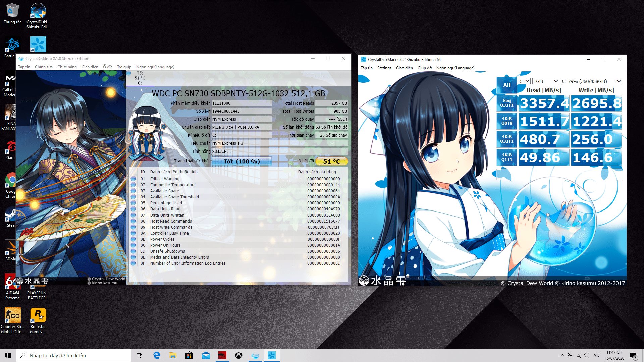Run all benchmarks with the All button

coord(506,85)
